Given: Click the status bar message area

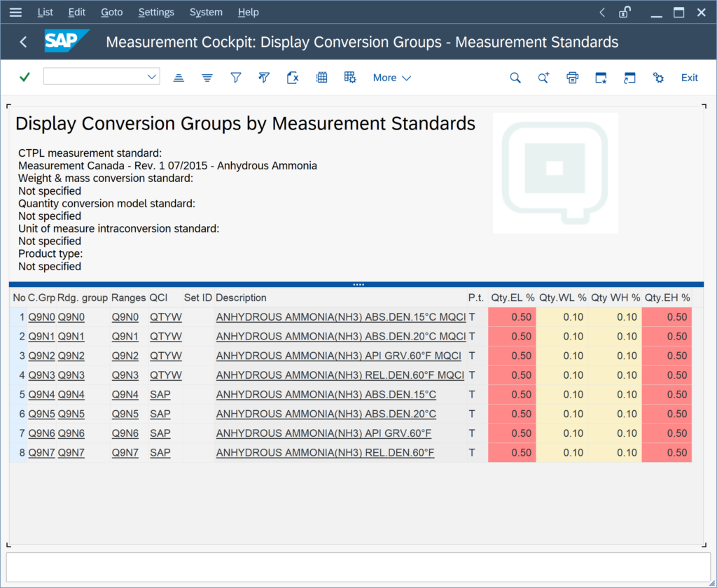Looking at the screenshot, I should 358,568.
